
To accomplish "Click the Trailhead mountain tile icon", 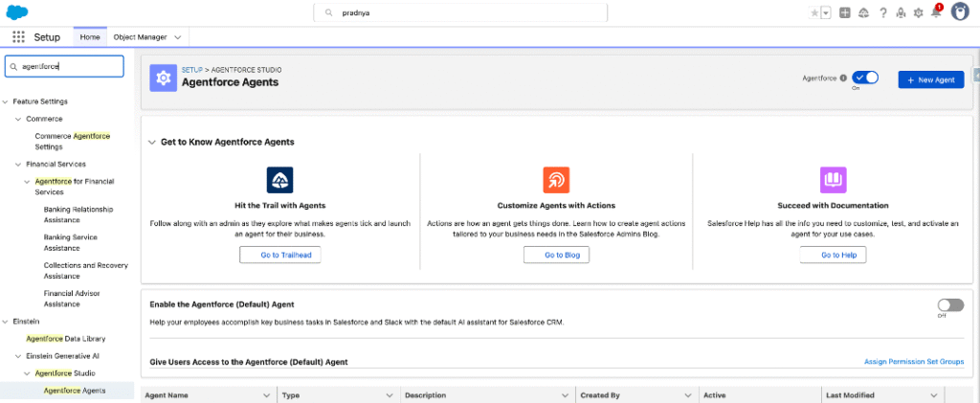I will pyautogui.click(x=280, y=180).
